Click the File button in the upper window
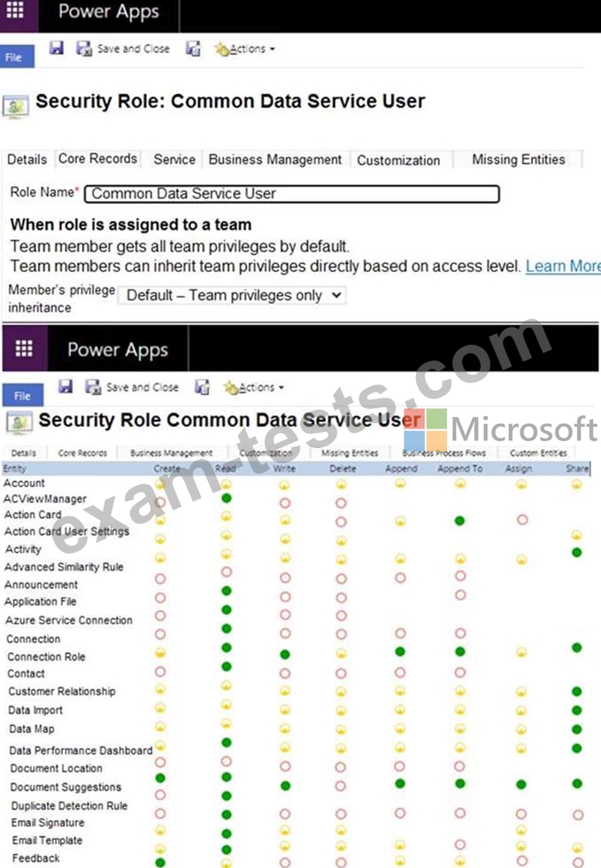The image size is (601, 868). tap(15, 57)
